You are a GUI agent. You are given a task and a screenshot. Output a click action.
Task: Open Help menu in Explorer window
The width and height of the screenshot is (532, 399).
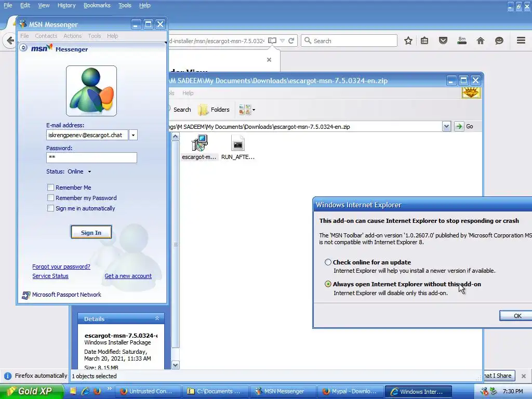click(x=188, y=93)
